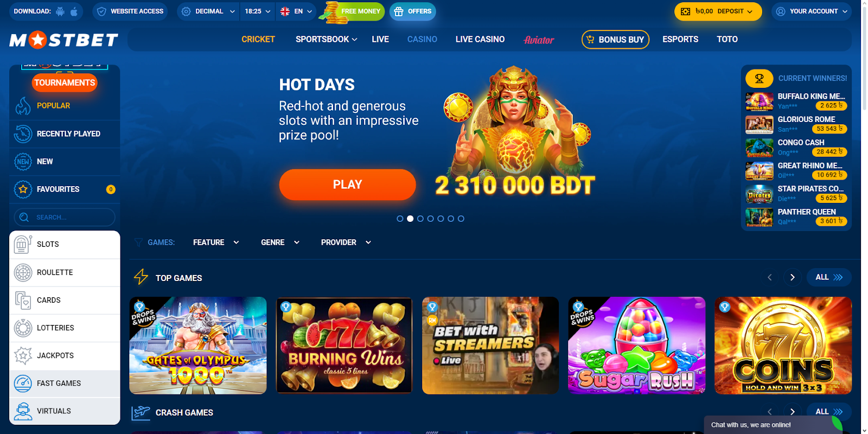Open Fast Games speedometer icon
This screenshot has height=434, width=868.
(x=23, y=384)
